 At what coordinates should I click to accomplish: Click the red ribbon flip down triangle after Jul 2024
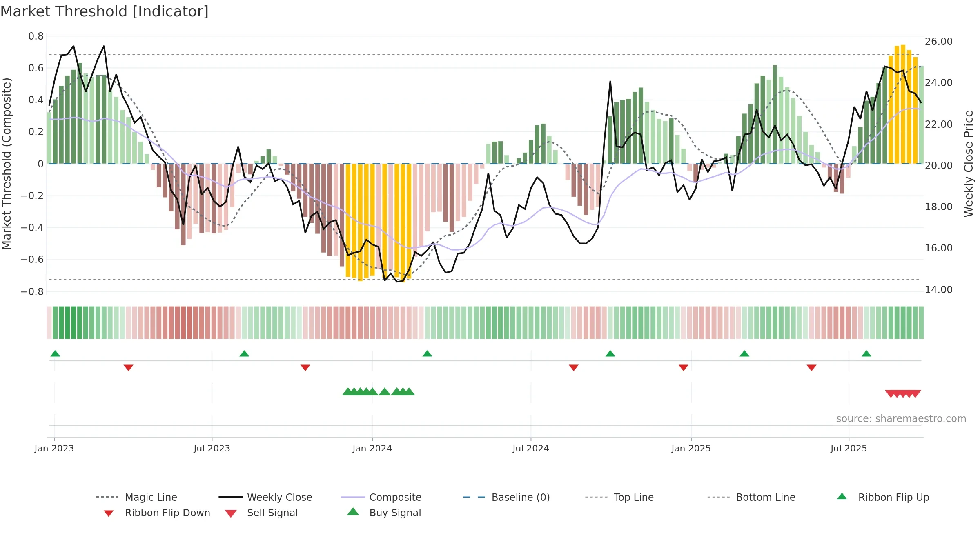pyautogui.click(x=573, y=368)
